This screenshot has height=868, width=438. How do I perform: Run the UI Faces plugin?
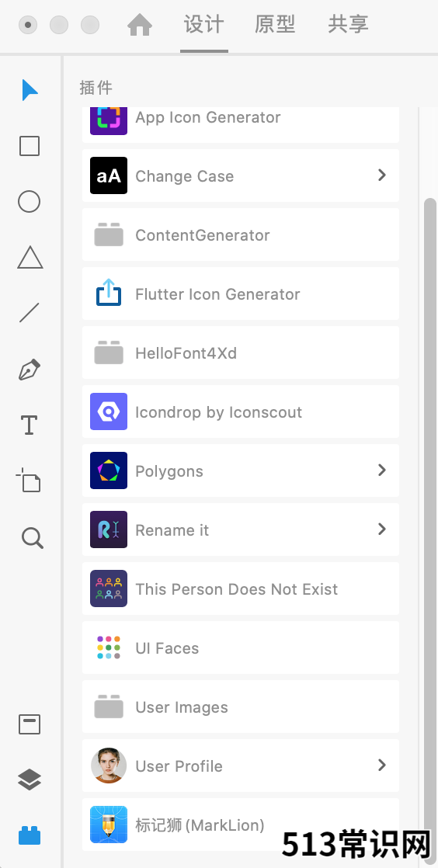coord(240,648)
